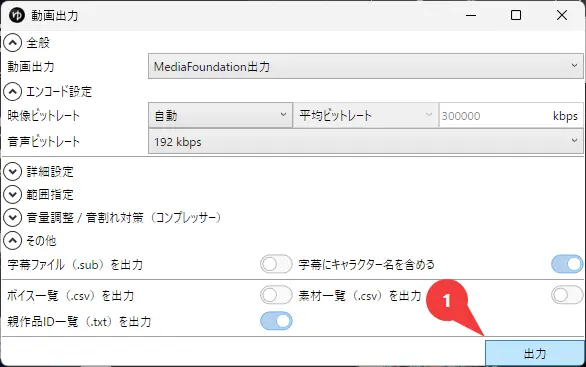
Task: Expand the 範囲指定 section
Action: [13, 194]
